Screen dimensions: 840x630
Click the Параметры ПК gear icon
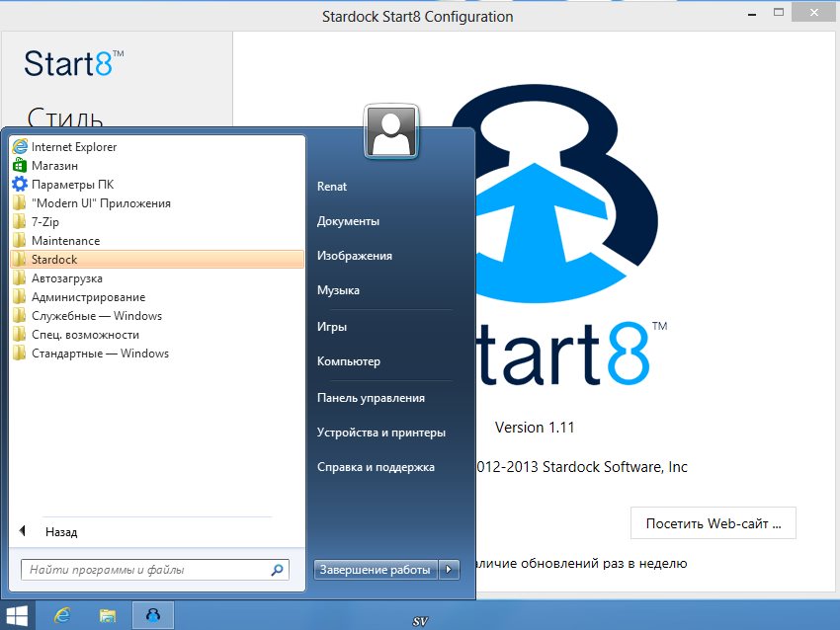click(x=20, y=185)
